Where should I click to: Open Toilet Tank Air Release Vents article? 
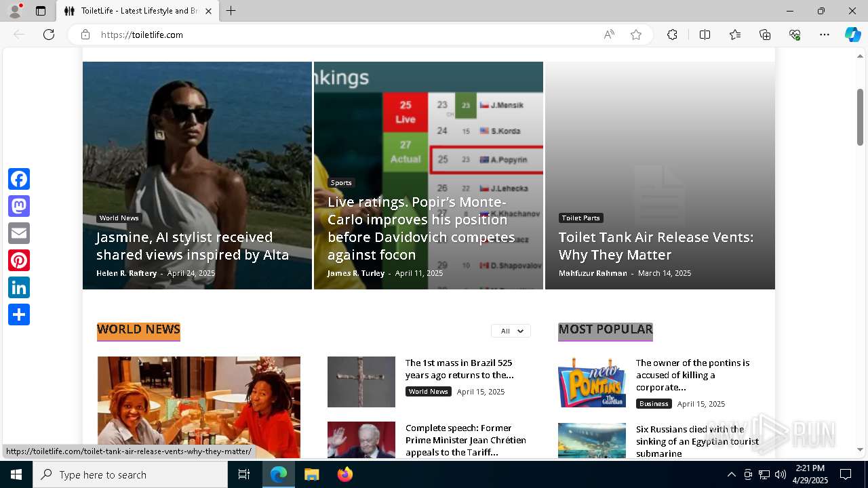pyautogui.click(x=656, y=246)
